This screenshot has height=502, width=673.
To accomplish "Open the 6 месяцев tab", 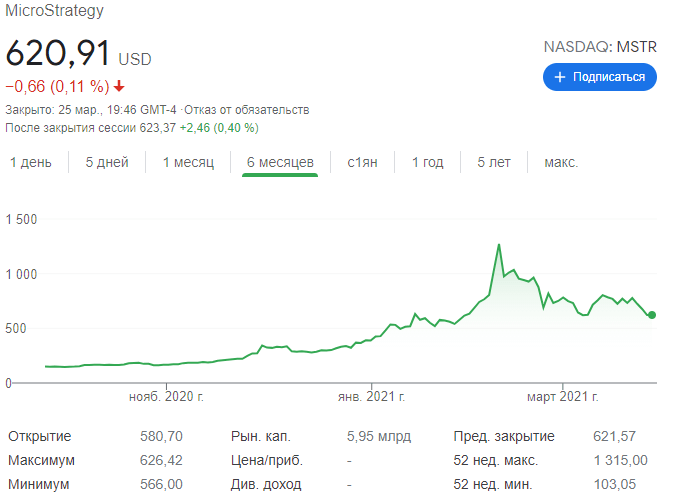I will coord(280,163).
